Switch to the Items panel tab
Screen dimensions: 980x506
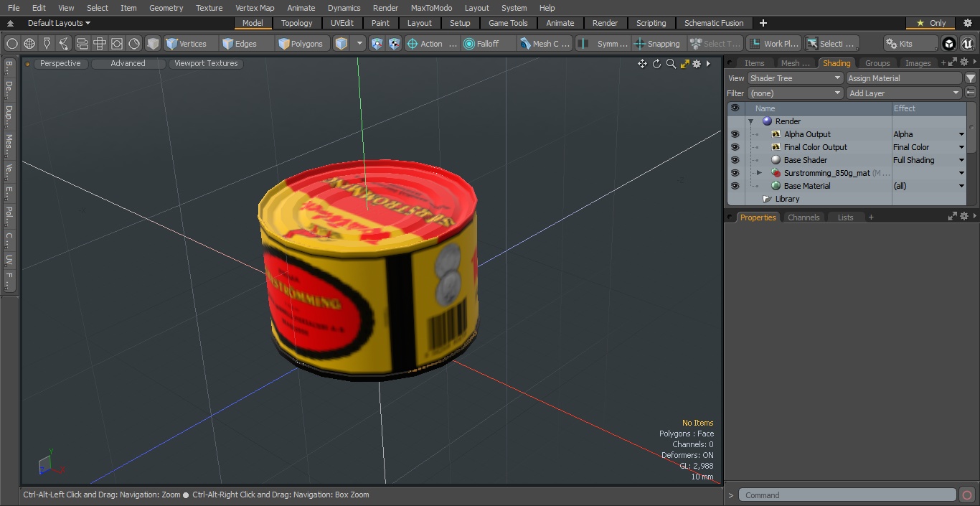click(755, 63)
